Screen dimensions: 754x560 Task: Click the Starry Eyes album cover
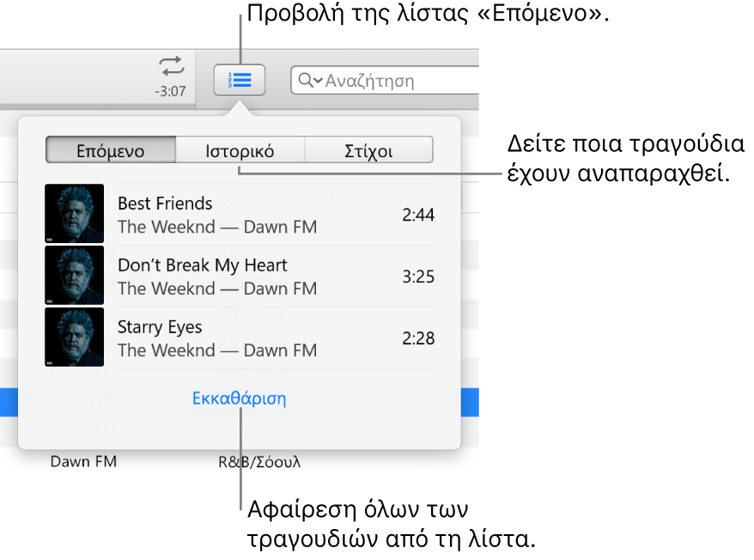pyautogui.click(x=74, y=338)
